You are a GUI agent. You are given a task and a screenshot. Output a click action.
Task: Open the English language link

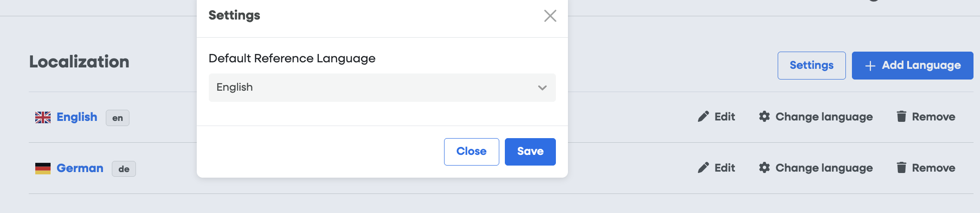coord(77,117)
